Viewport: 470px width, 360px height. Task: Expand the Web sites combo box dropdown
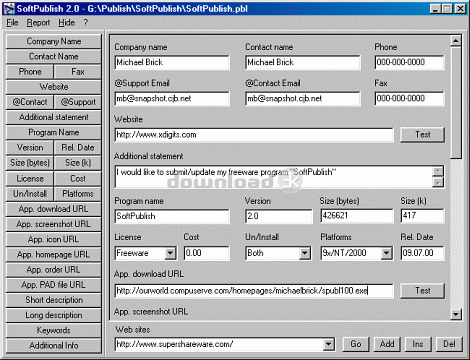click(x=329, y=344)
